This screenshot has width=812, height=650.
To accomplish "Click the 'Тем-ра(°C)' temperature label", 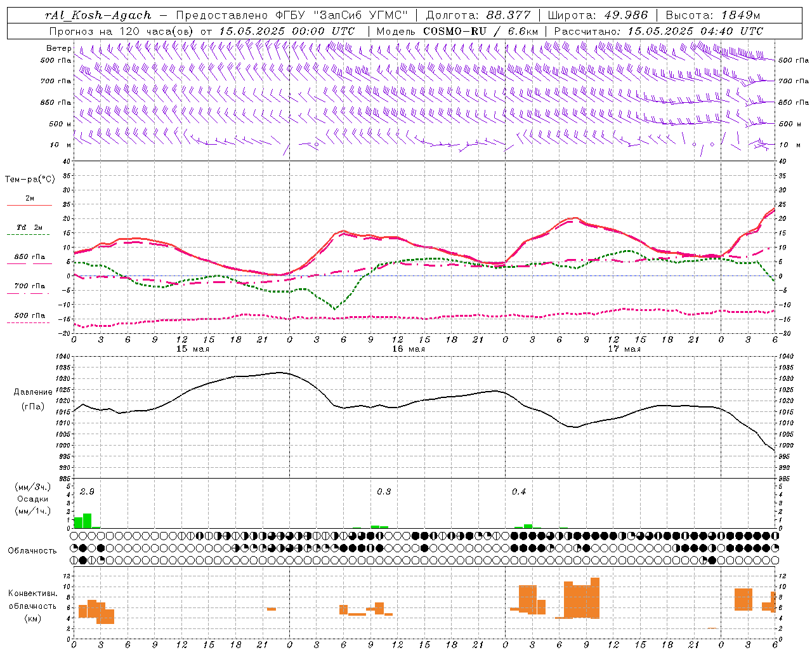I will click(x=30, y=180).
